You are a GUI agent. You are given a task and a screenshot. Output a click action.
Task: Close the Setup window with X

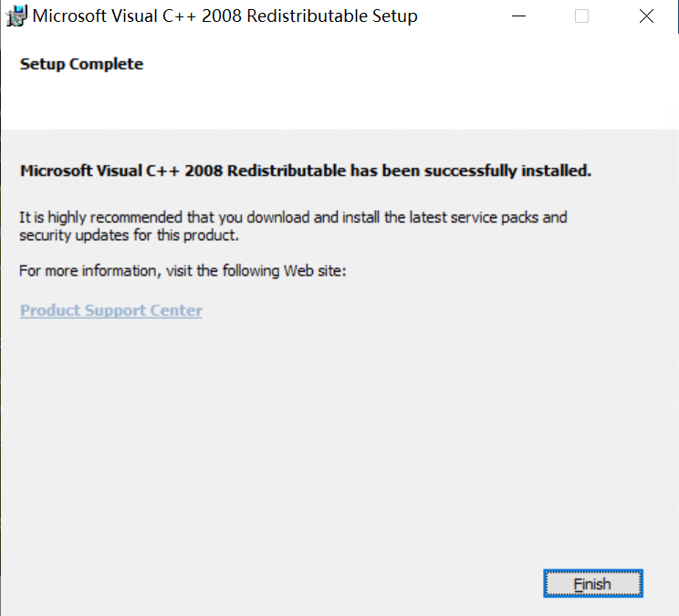646,16
